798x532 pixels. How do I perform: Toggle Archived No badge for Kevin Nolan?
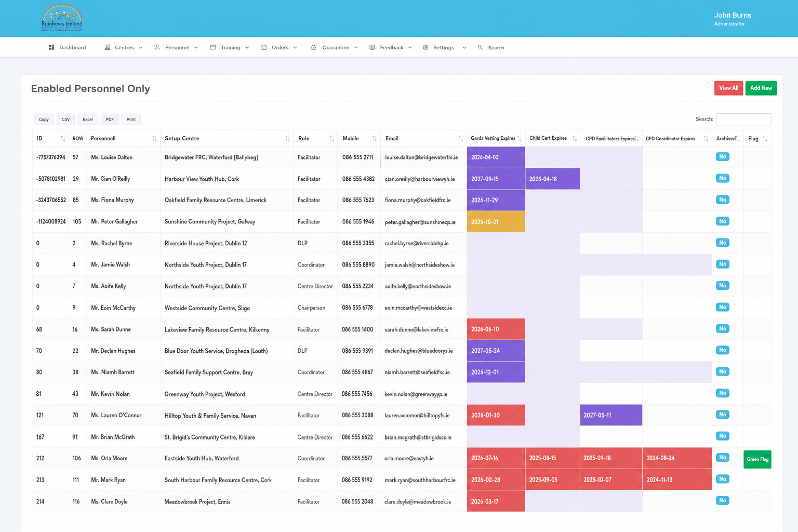(x=723, y=393)
